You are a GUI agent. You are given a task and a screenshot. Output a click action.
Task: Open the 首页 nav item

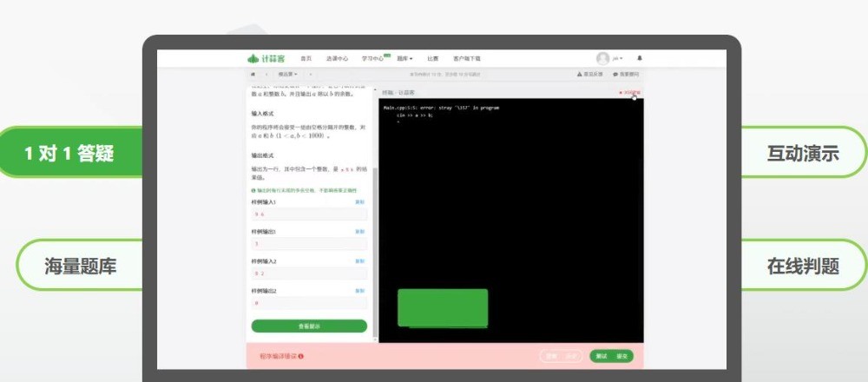click(x=306, y=59)
